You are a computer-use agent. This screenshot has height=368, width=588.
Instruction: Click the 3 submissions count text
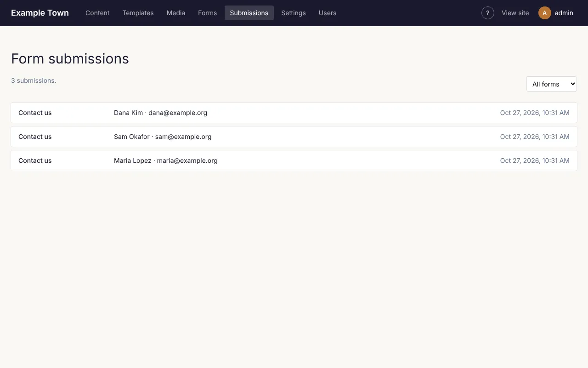click(34, 80)
